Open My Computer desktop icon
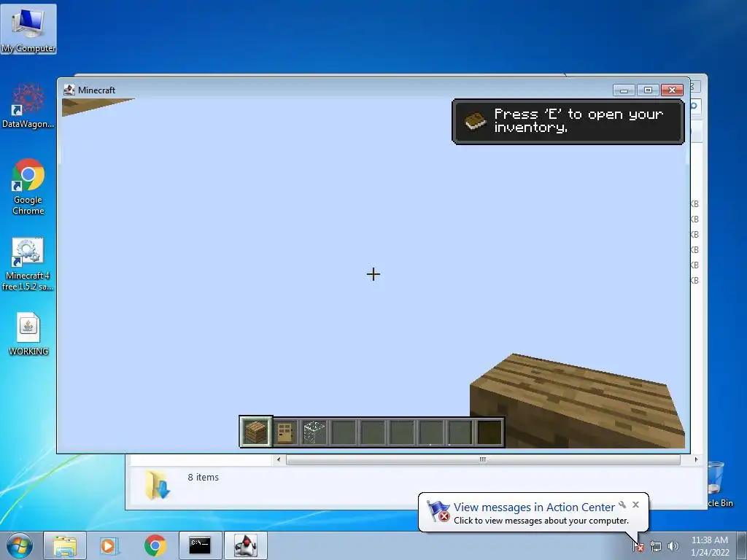Viewport: 747px width, 560px height. pyautogui.click(x=28, y=29)
